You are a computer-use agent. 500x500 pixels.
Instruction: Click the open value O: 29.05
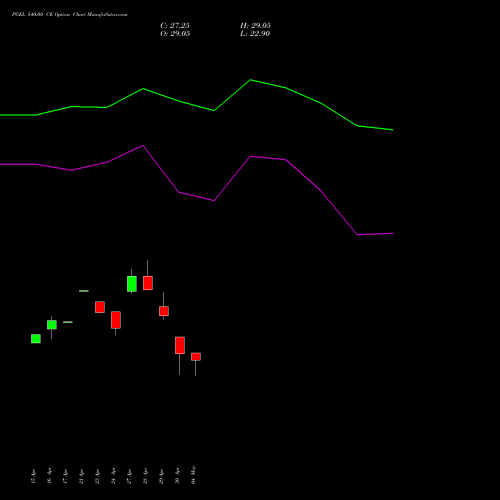click(x=175, y=34)
